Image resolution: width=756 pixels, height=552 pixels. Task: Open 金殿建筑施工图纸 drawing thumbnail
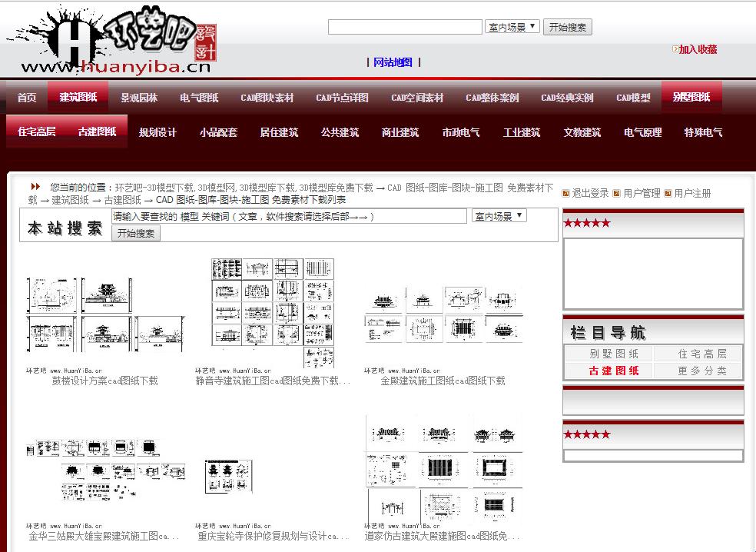[x=443, y=314]
